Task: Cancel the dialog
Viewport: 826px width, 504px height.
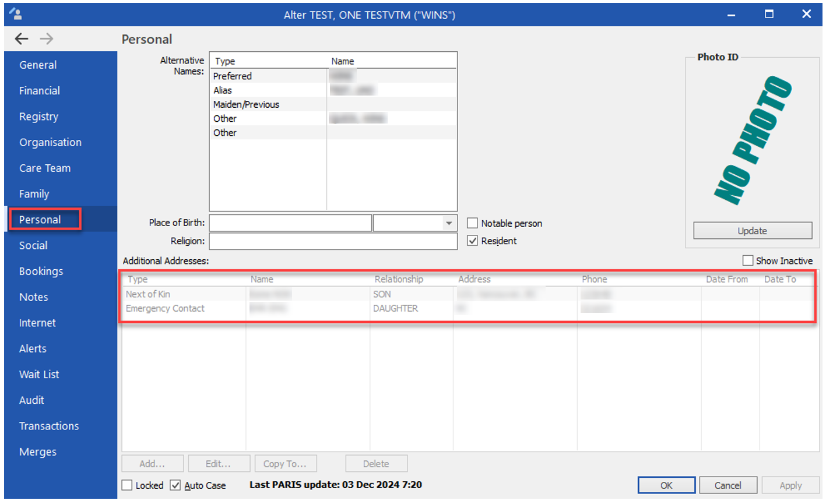Action: tap(727, 485)
